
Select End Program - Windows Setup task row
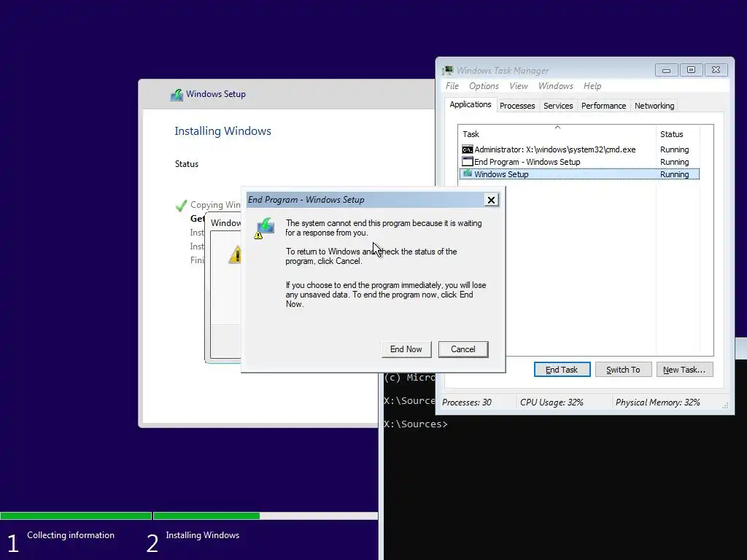(579, 162)
